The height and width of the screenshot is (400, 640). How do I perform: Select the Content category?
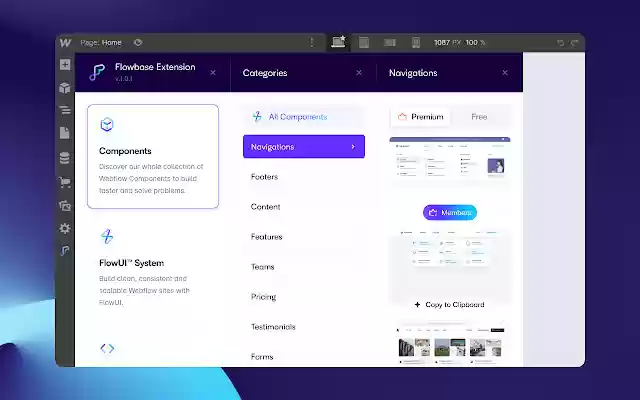click(265, 207)
